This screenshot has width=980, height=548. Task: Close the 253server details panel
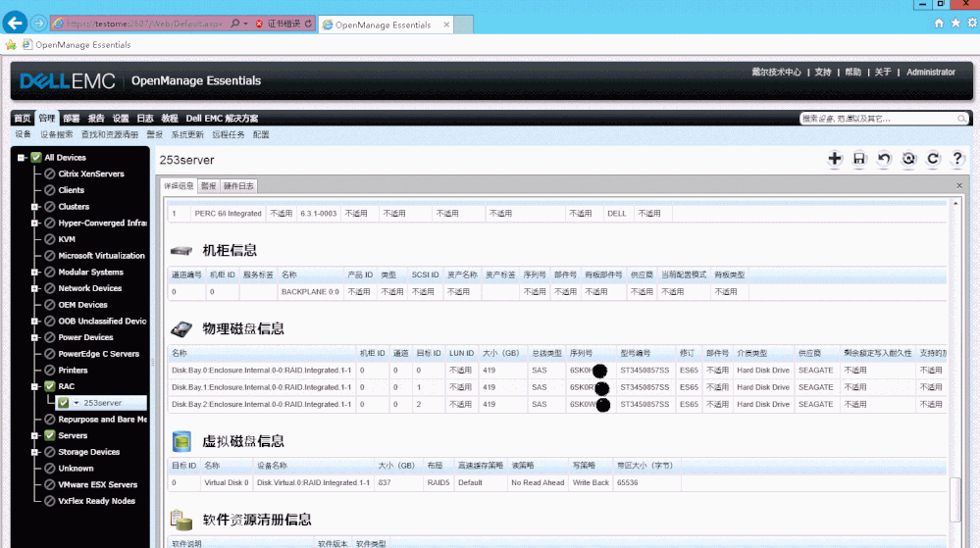959,185
